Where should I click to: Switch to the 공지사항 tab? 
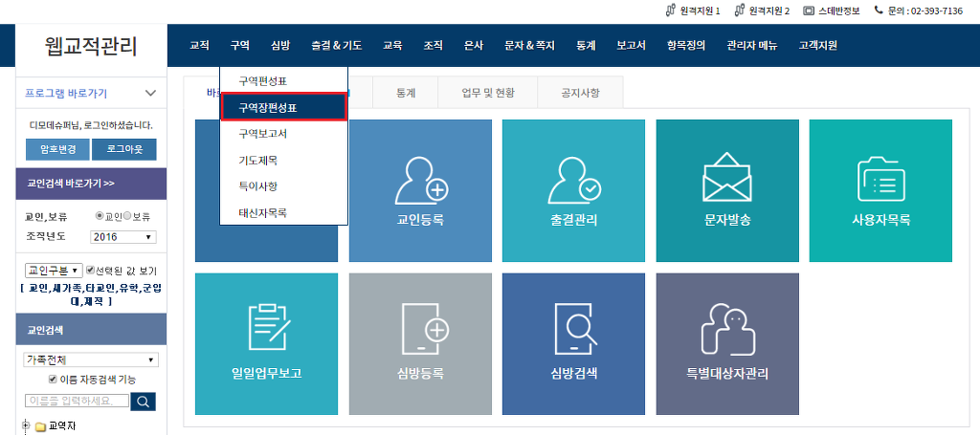pos(580,93)
